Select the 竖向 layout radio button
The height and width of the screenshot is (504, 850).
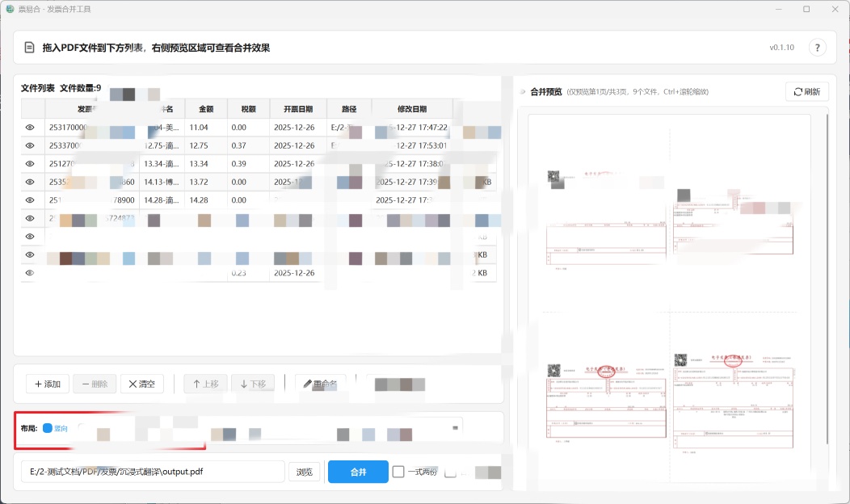tap(47, 428)
